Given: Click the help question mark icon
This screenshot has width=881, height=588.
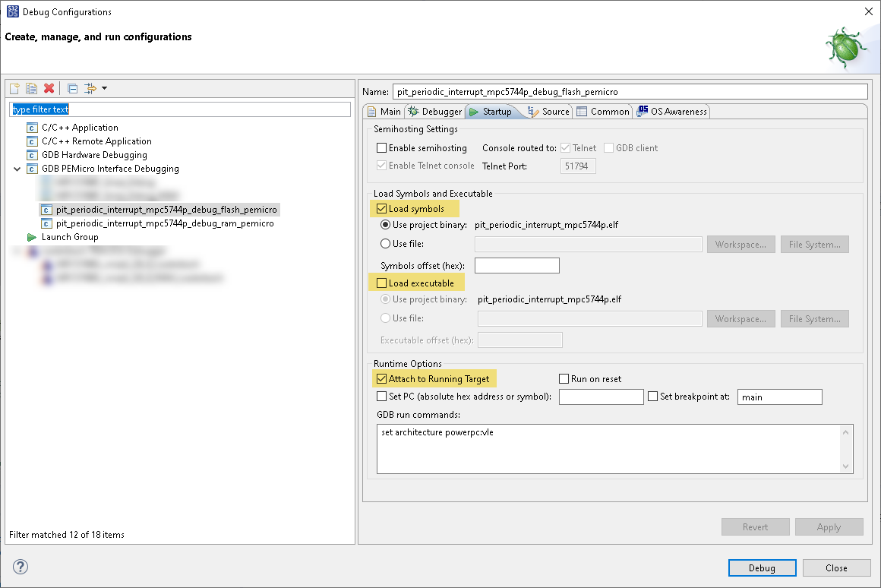Looking at the screenshot, I should [x=19, y=567].
